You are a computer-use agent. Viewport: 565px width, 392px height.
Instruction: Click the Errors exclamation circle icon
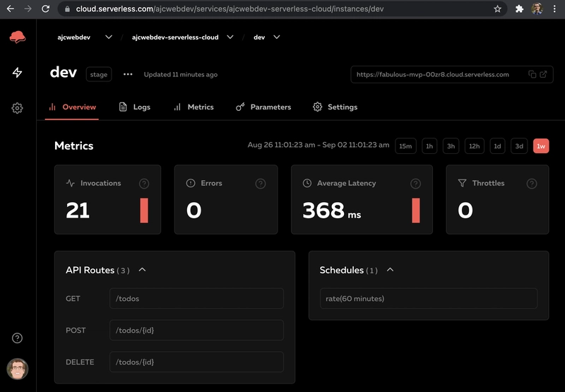(190, 183)
